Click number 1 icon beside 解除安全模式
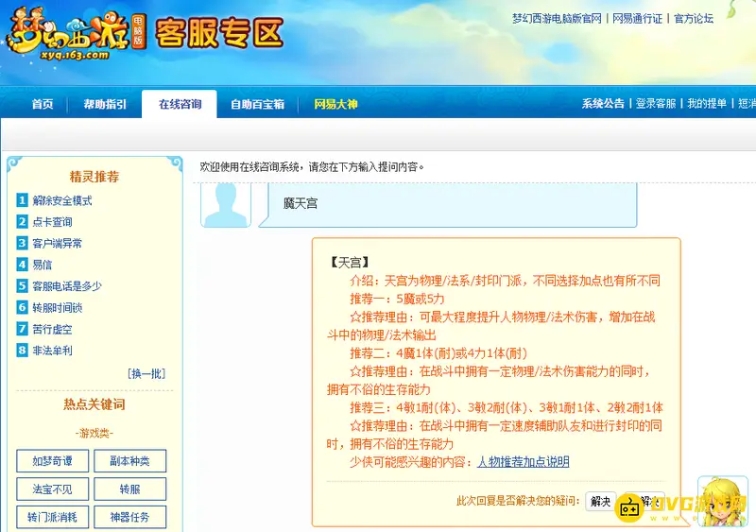 tap(22, 199)
